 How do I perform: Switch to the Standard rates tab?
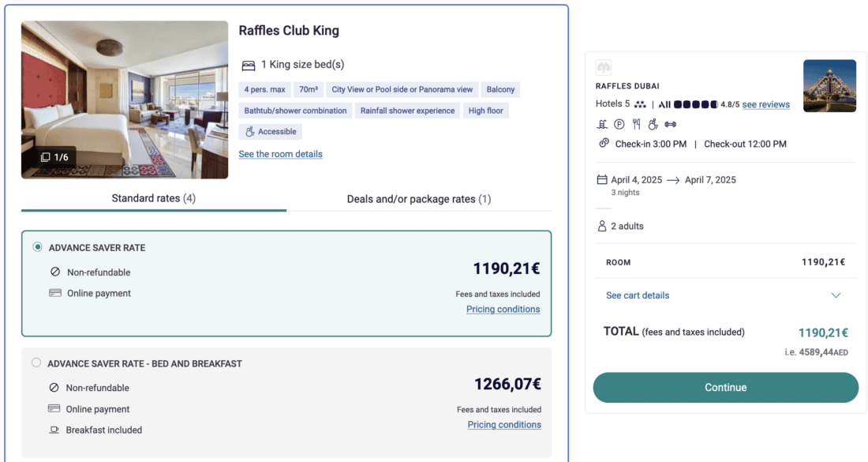(154, 198)
